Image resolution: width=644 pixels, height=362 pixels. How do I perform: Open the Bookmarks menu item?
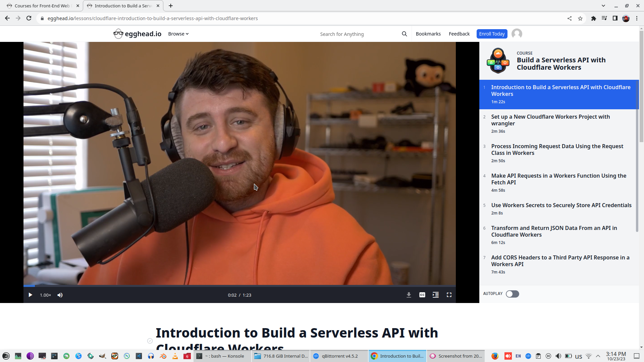click(x=428, y=34)
